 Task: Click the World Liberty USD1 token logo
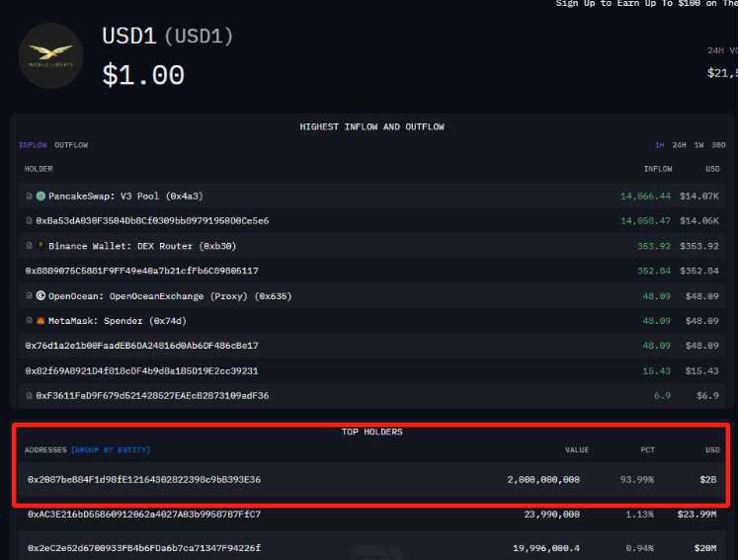51,56
